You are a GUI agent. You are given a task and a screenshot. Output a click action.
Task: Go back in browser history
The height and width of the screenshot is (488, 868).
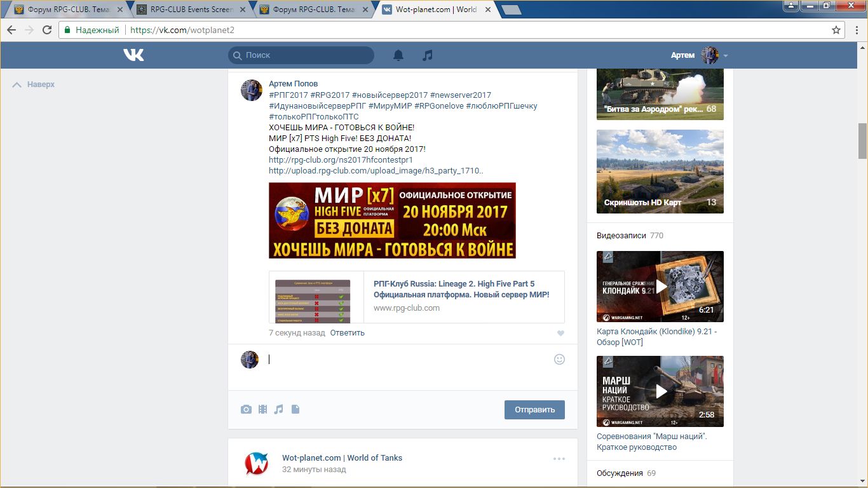11,30
